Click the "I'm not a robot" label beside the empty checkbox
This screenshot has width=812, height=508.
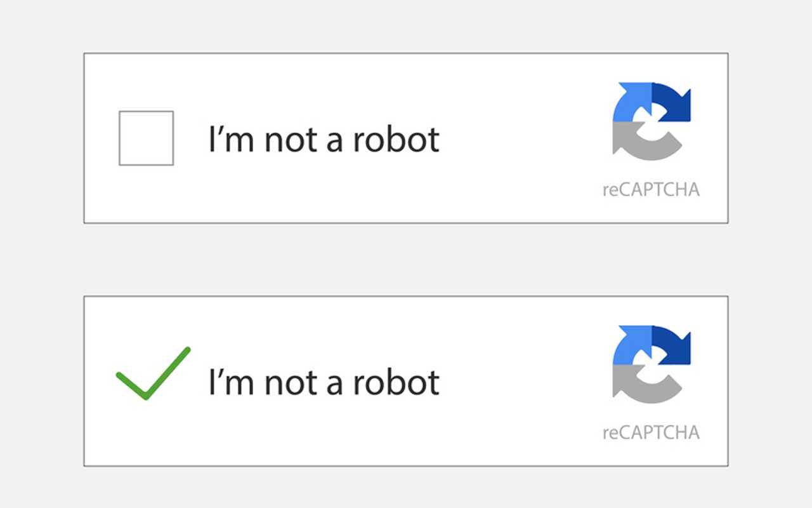(324, 139)
